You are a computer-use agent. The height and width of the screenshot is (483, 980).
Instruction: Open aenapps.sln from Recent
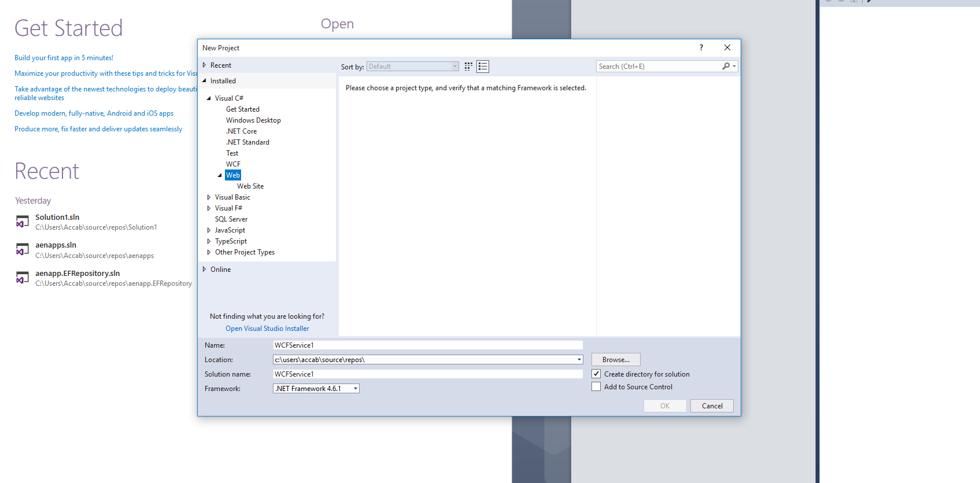(x=56, y=245)
